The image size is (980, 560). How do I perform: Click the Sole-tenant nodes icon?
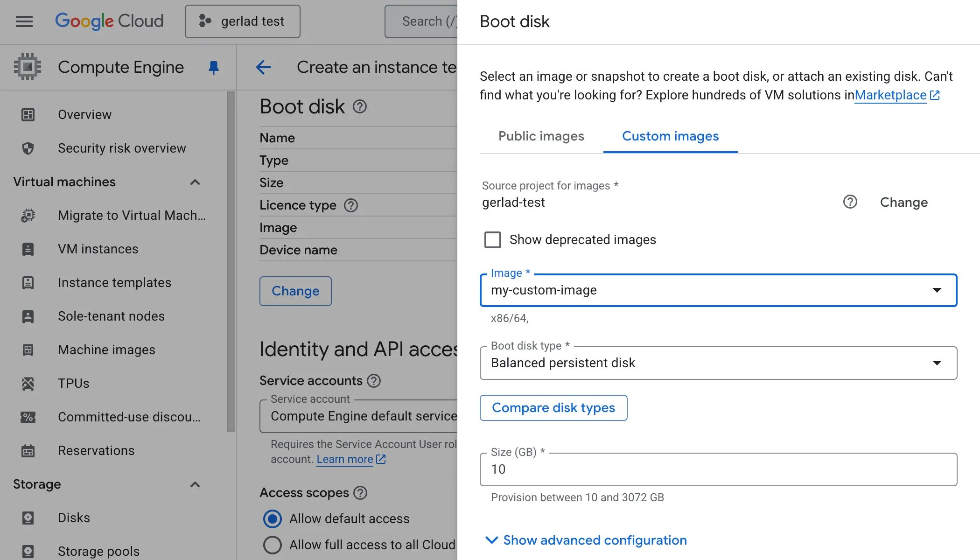coord(28,316)
